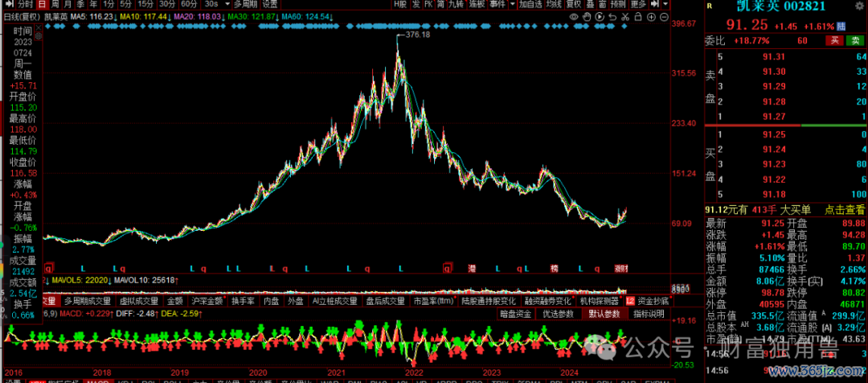Open the 30s period dropdown
This screenshot has height=383, width=868.
coord(227,5)
